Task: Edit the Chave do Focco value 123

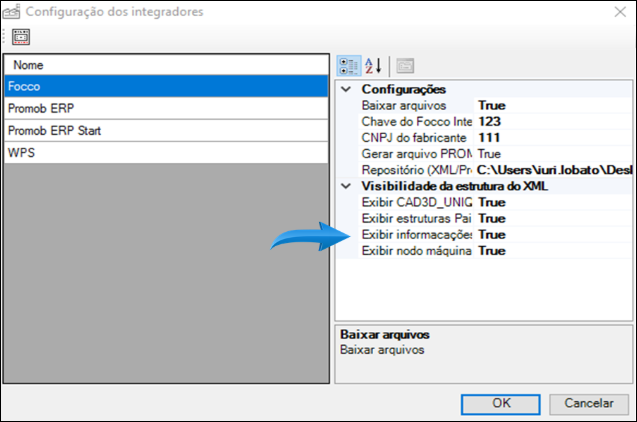Action: pyautogui.click(x=552, y=121)
